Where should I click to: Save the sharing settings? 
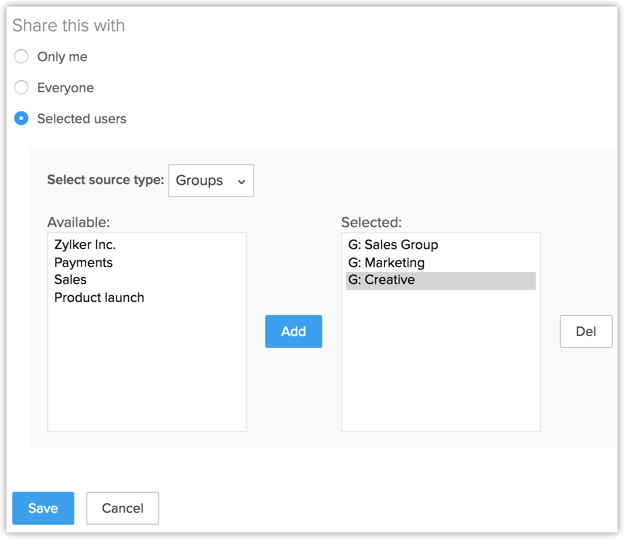43,508
